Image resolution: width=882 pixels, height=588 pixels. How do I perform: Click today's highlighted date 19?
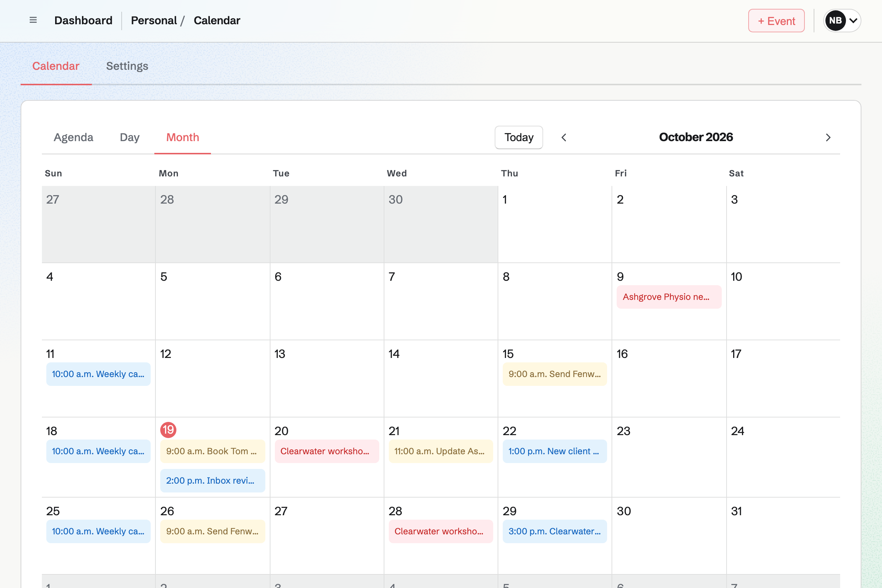coord(168,430)
